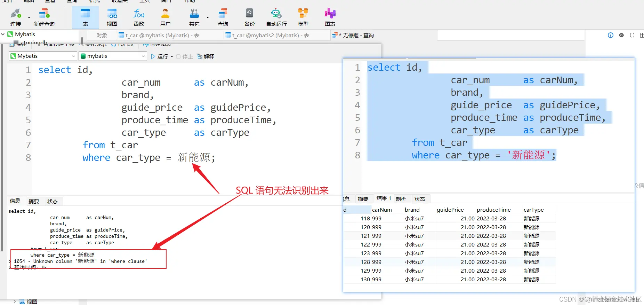Viewport: 644px width, 305px height.
Task: Click guide_price on left editor line 4
Action: [x=152, y=107]
